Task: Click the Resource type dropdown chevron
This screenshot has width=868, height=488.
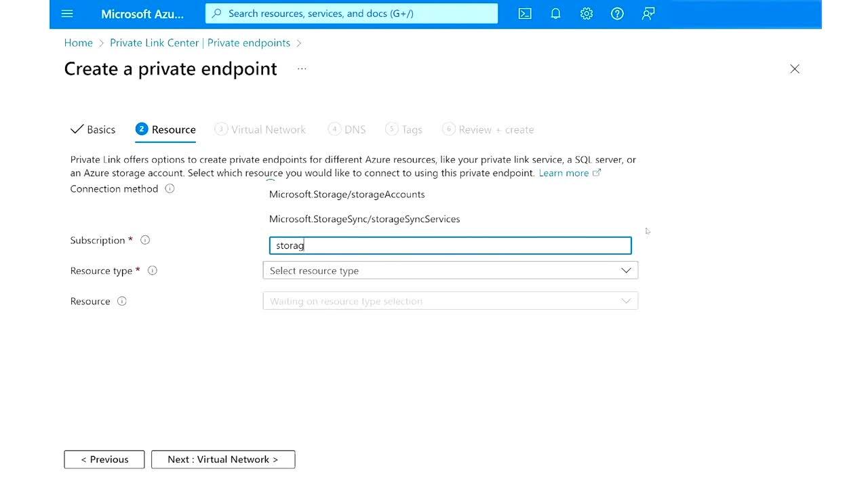Action: [626, 270]
